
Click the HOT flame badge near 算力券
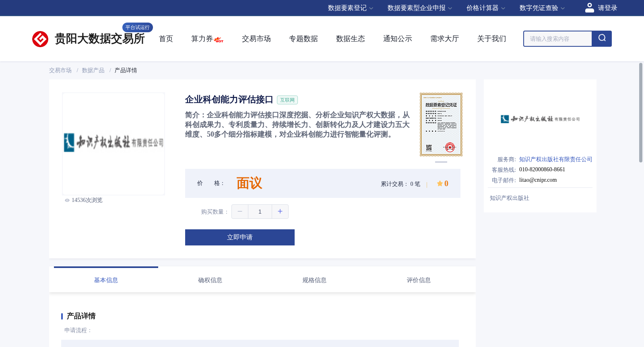click(219, 40)
